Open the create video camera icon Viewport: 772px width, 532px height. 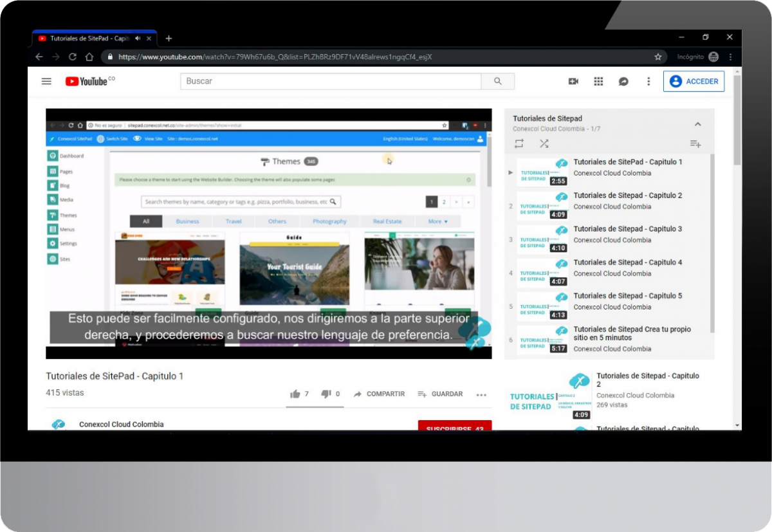pos(573,81)
